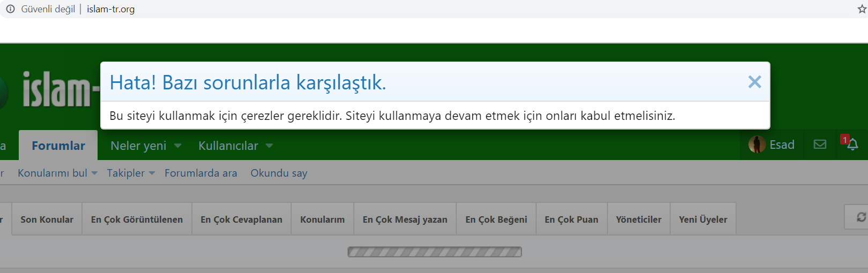Open the En Çok Cevaplanan tab

(241, 219)
